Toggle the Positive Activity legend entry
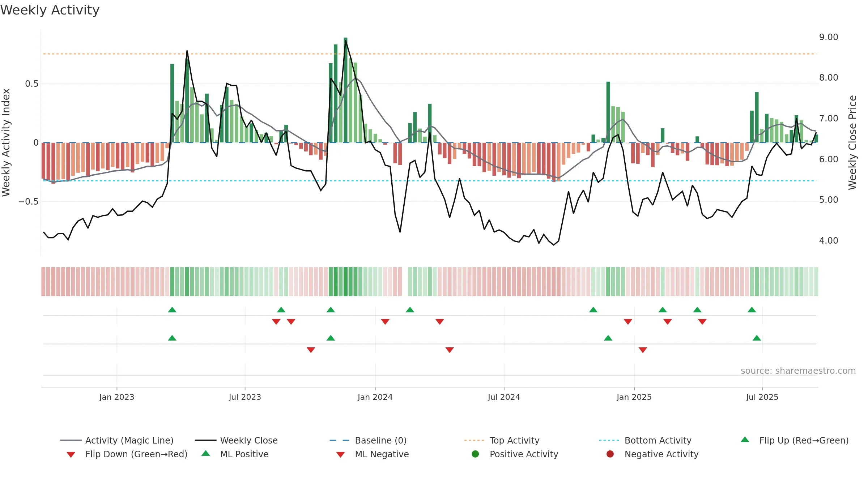The height and width of the screenshot is (488, 868). coord(515,454)
